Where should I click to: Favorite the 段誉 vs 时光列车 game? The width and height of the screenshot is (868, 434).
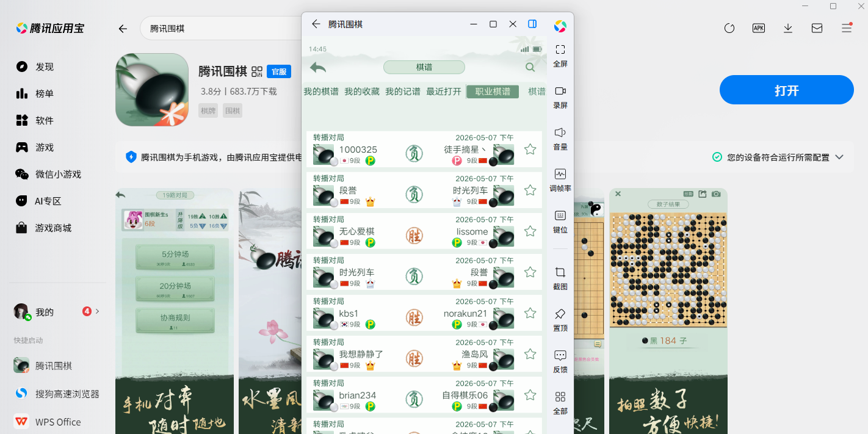pos(530,190)
